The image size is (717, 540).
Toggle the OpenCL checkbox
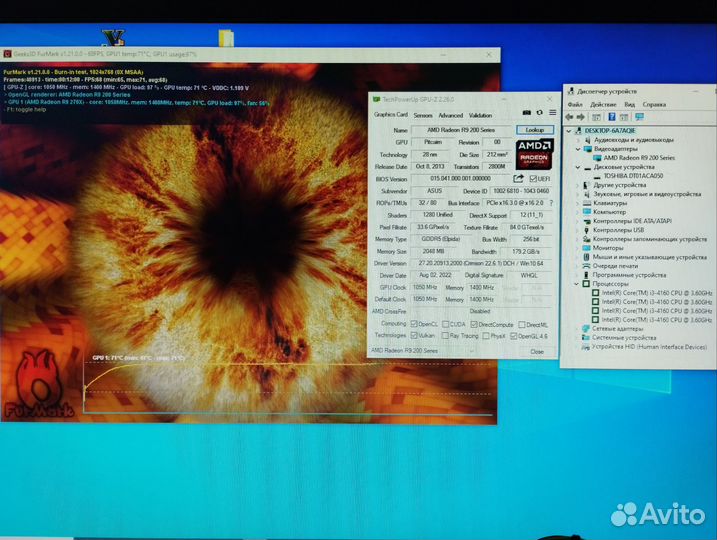(414, 324)
